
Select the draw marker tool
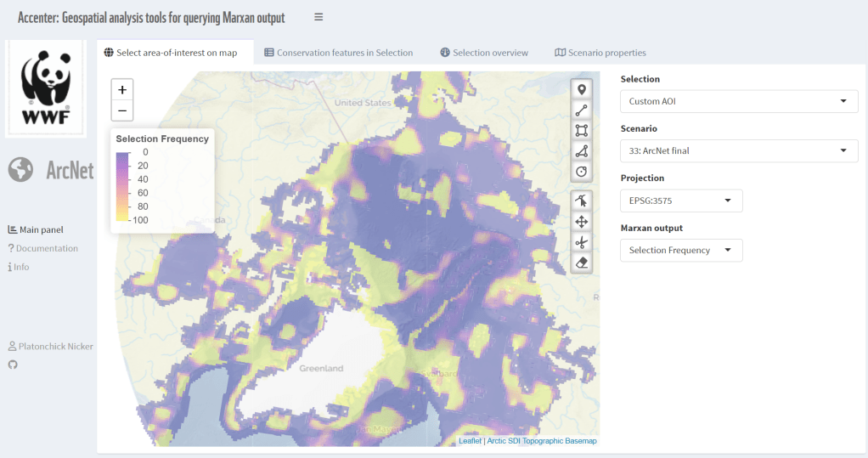point(582,90)
